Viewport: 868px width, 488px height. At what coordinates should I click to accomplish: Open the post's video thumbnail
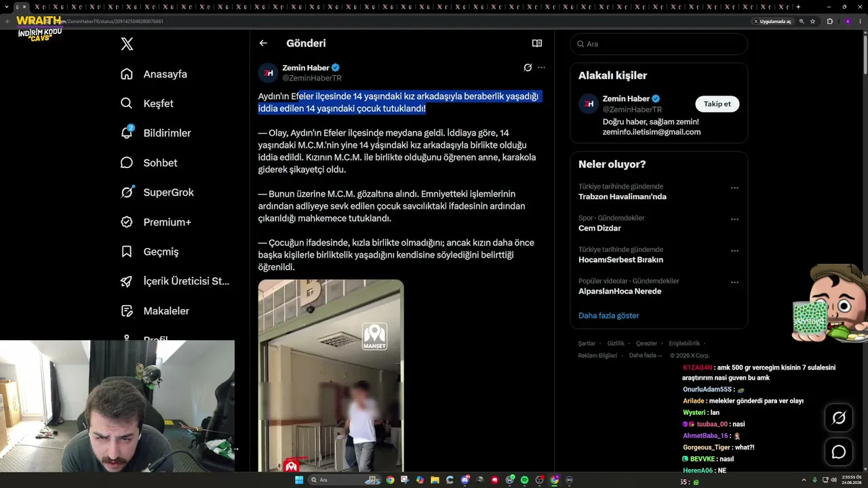pos(331,375)
